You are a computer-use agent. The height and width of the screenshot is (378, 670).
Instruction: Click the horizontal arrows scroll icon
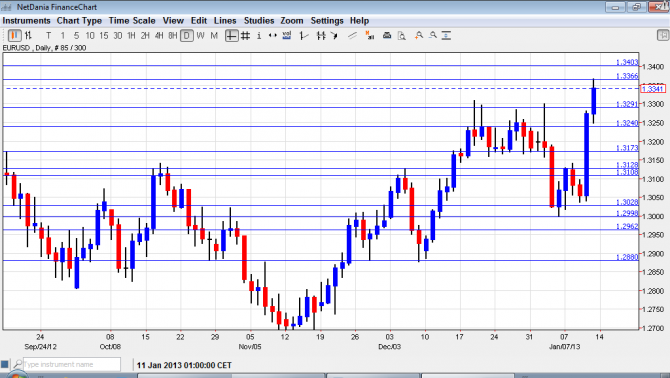tap(273, 36)
